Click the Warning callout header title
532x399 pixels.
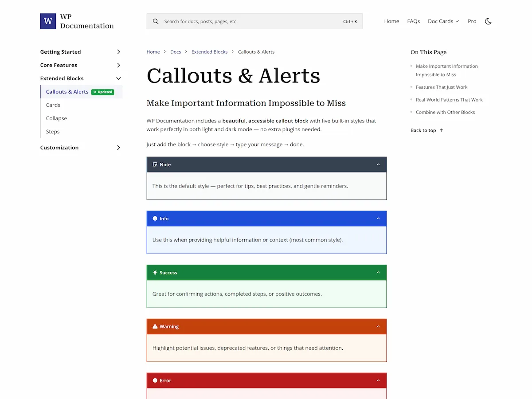(x=169, y=327)
